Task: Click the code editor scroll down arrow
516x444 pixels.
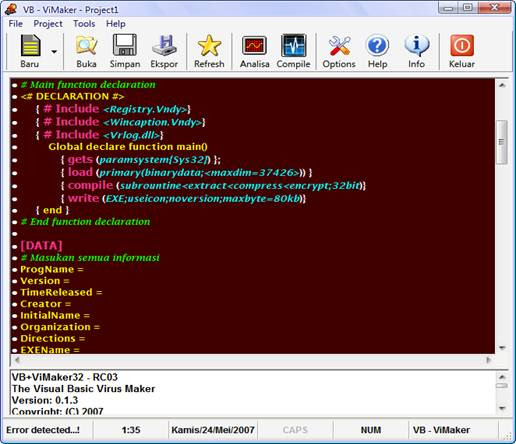Action: point(502,348)
